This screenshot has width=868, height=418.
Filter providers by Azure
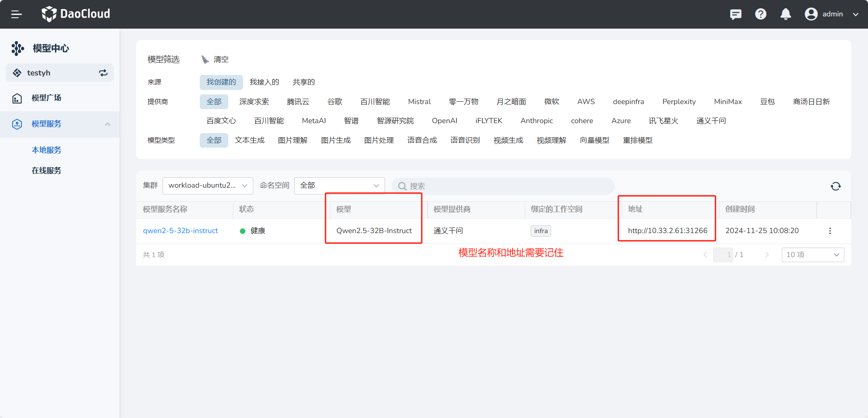tap(621, 121)
